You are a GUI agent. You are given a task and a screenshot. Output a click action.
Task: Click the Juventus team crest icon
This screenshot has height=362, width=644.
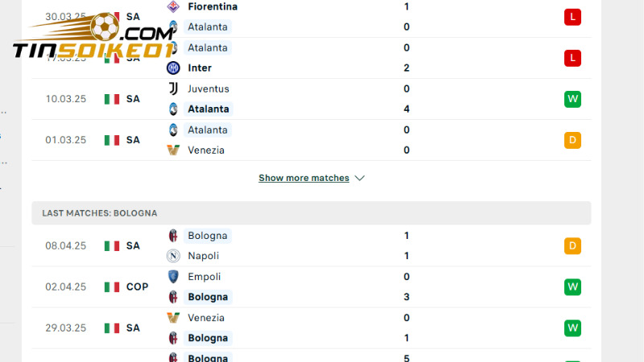[173, 88]
